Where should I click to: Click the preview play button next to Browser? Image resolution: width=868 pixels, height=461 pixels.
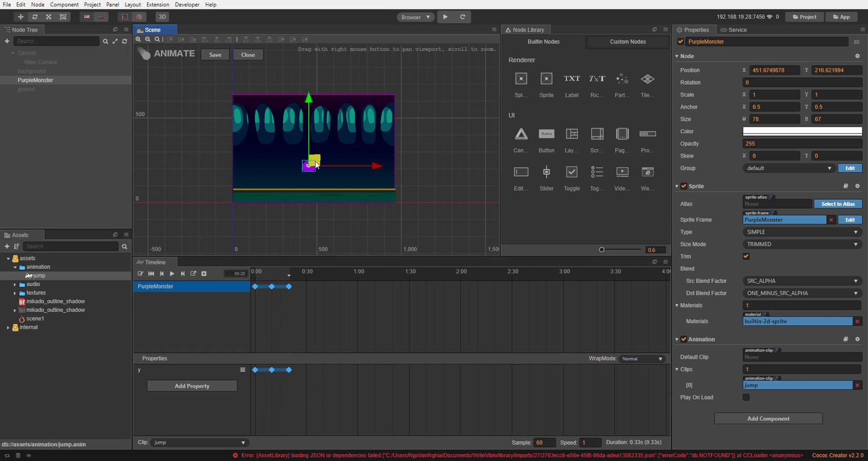pyautogui.click(x=446, y=17)
